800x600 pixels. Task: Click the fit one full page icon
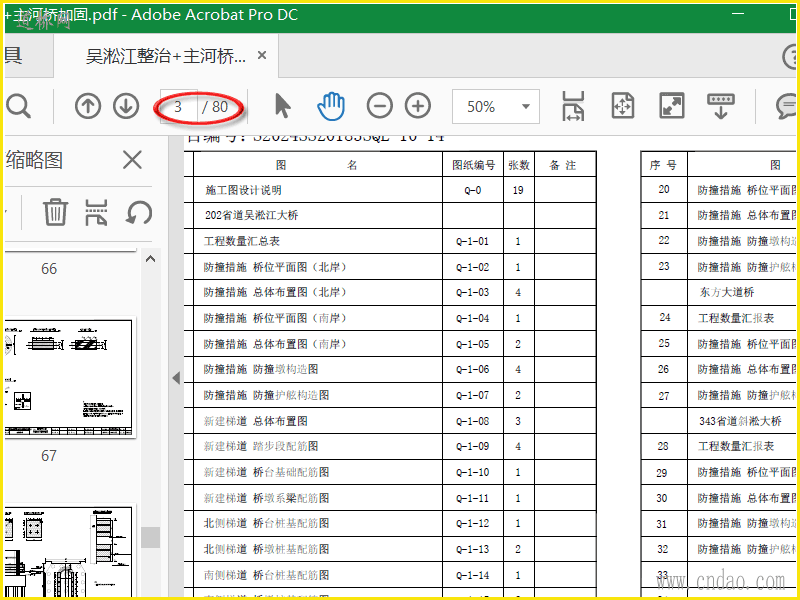point(622,106)
